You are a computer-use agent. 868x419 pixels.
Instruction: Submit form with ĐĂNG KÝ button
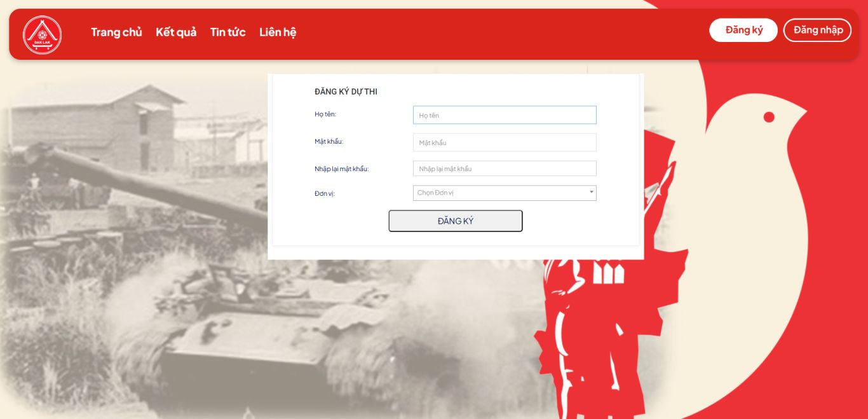pyautogui.click(x=456, y=221)
